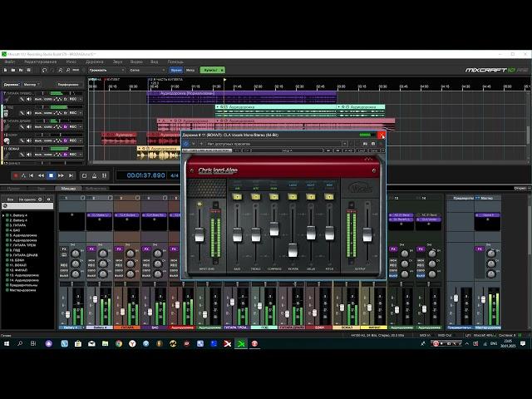Expand the 1. Battery 4 tree item arrow
Viewport: 532px width, 399px height.
coord(3,215)
